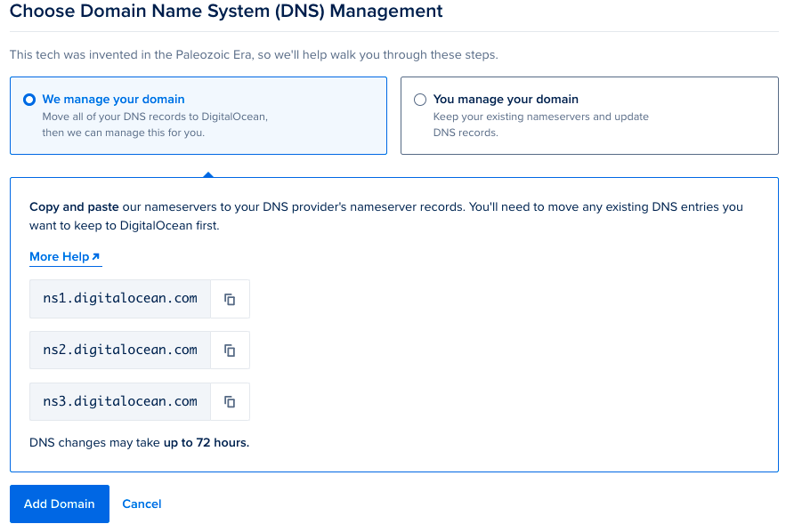794x532 pixels.
Task: Click the Cancel link
Action: coord(142,504)
